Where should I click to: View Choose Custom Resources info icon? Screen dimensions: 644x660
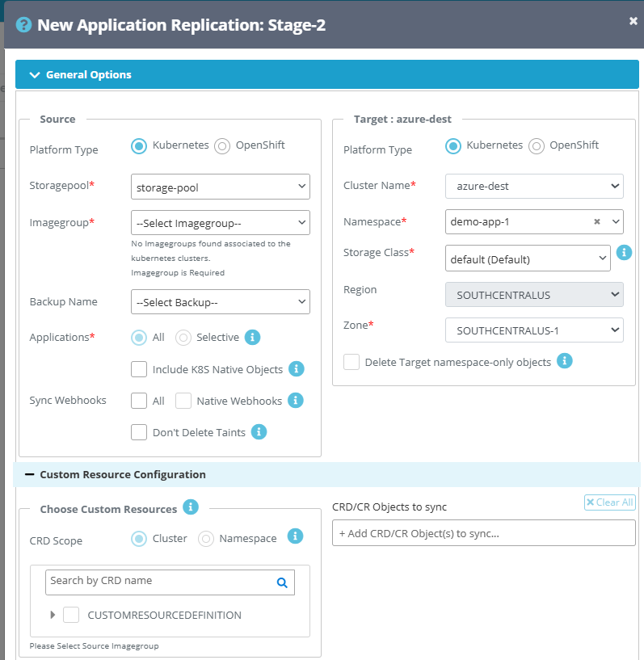click(x=191, y=507)
